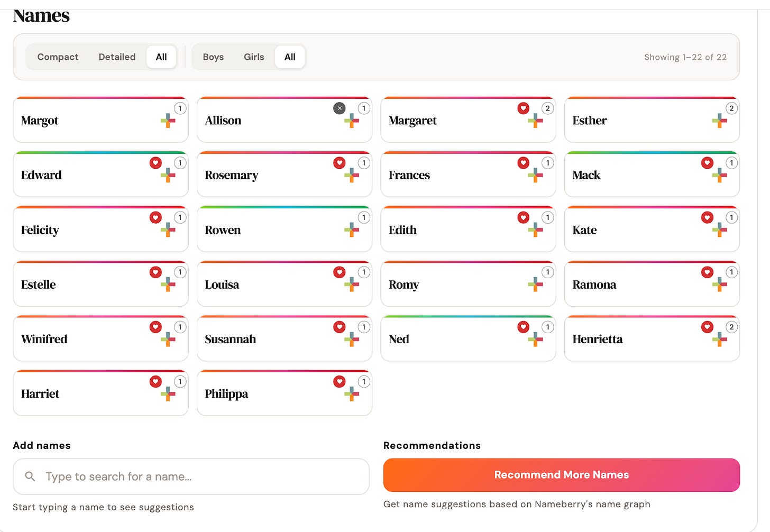Click the heart icon on Philippa card
The image size is (770, 532).
[x=340, y=381]
